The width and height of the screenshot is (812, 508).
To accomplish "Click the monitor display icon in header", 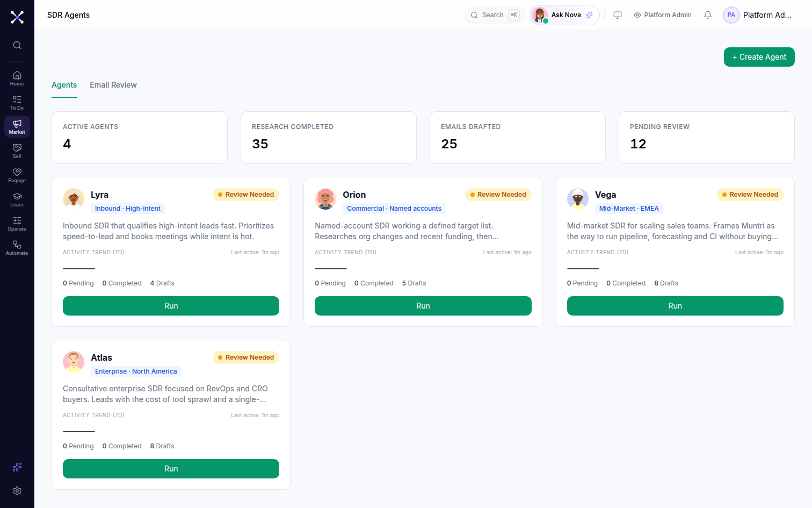I will coord(618,15).
